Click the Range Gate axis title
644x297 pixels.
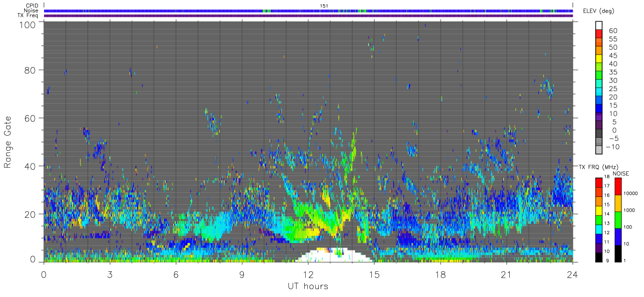tap(8, 142)
